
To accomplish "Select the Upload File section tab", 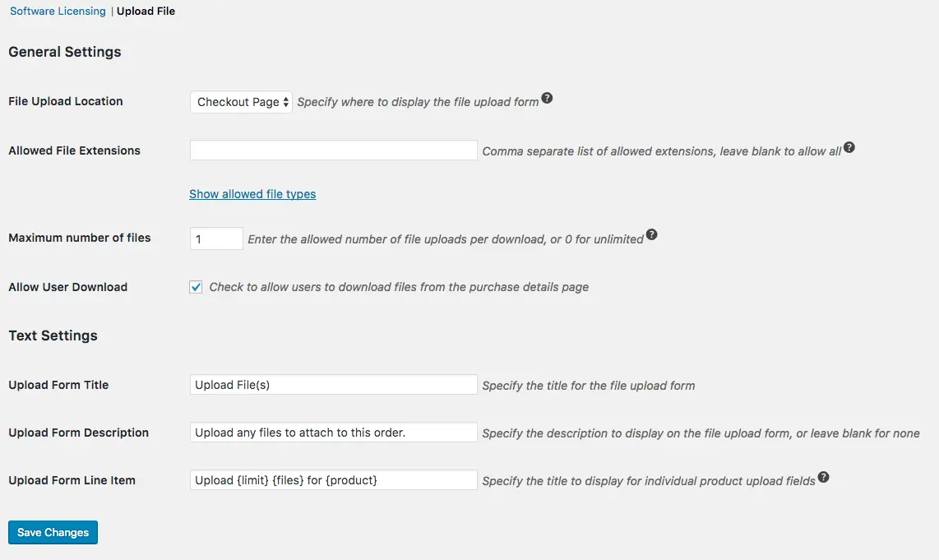I will (x=146, y=12).
